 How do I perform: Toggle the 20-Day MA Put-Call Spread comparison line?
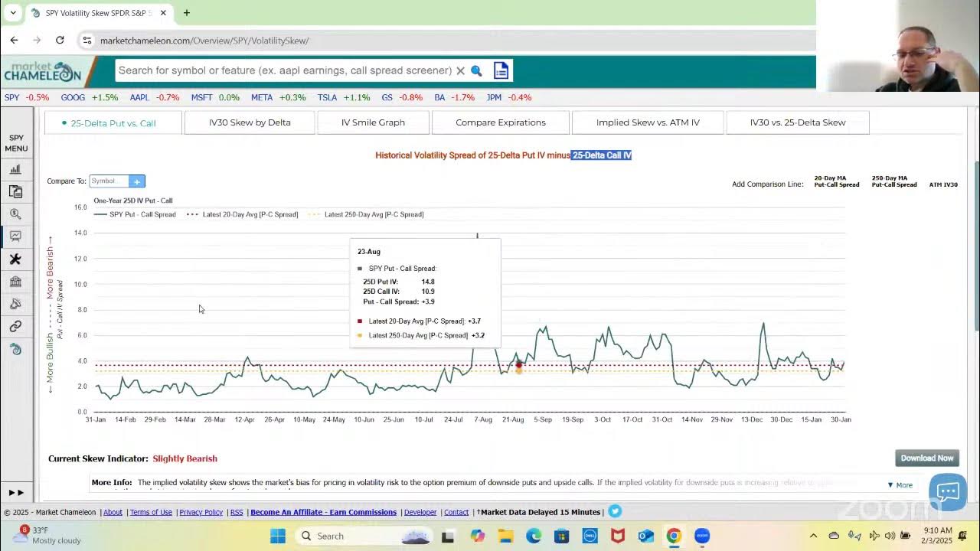(836, 181)
